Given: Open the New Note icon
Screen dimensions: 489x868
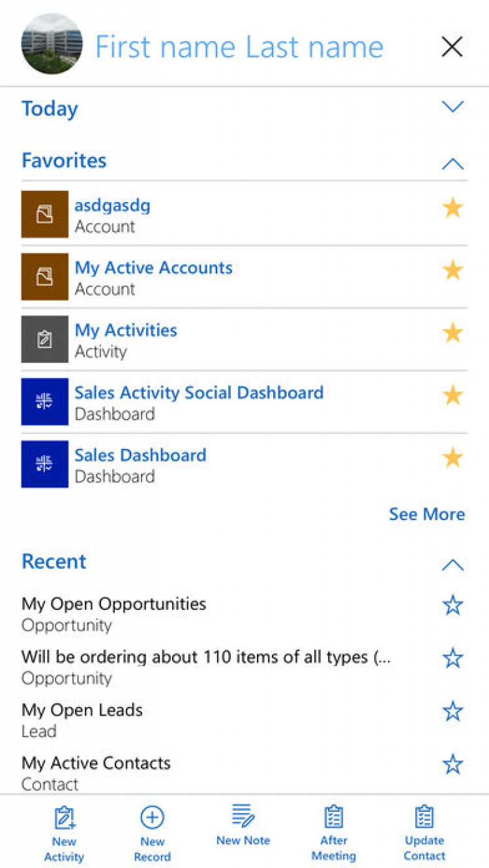Looking at the screenshot, I should [243, 816].
